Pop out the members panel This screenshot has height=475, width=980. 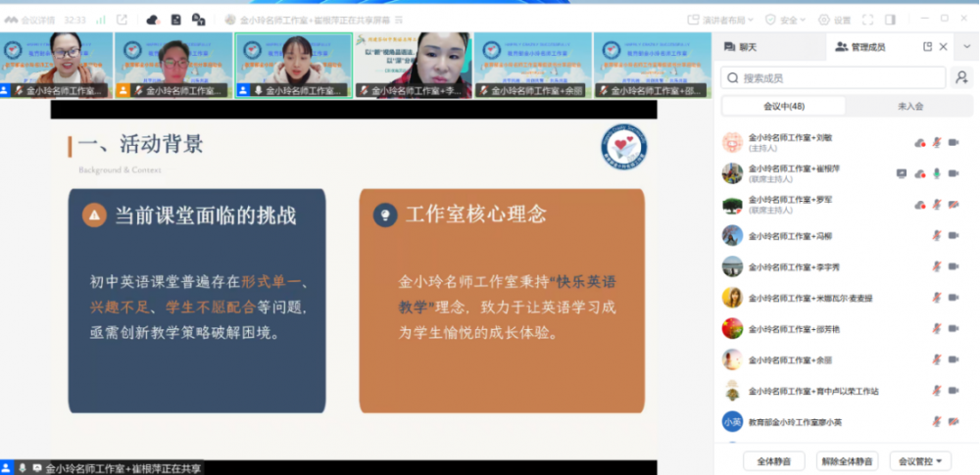927,47
